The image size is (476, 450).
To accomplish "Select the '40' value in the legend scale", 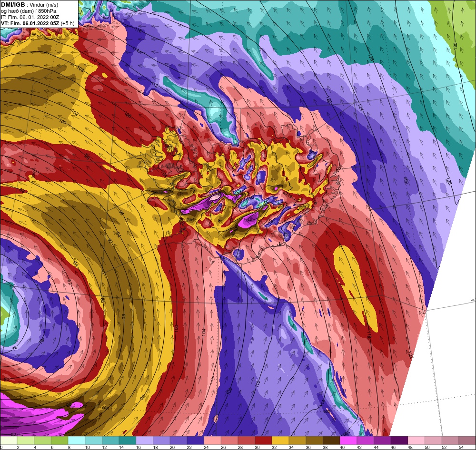I will point(342,447).
